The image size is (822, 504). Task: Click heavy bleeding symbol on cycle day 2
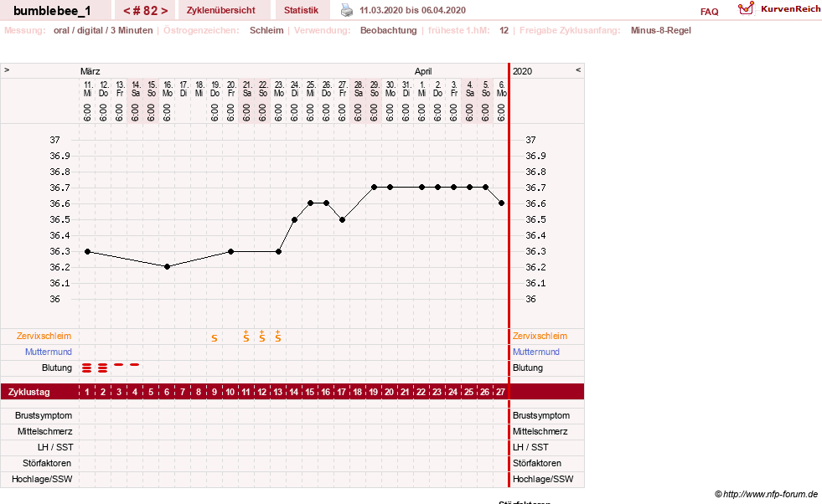tap(103, 368)
